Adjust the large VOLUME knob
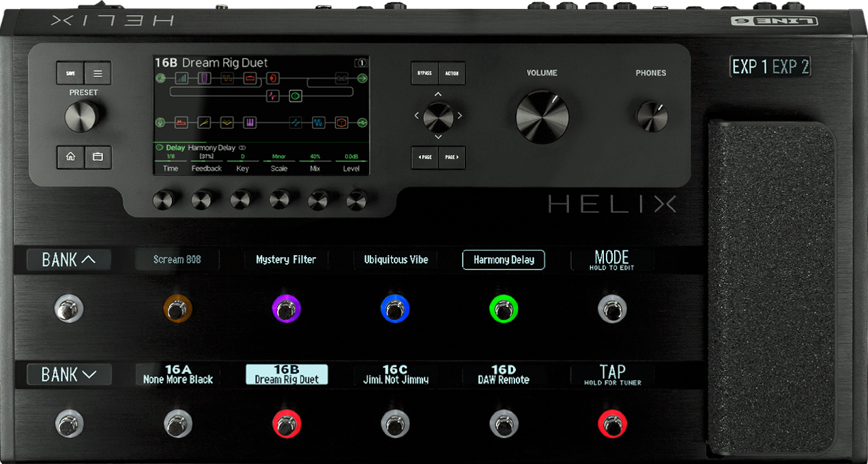This screenshot has height=464, width=868. (542, 117)
